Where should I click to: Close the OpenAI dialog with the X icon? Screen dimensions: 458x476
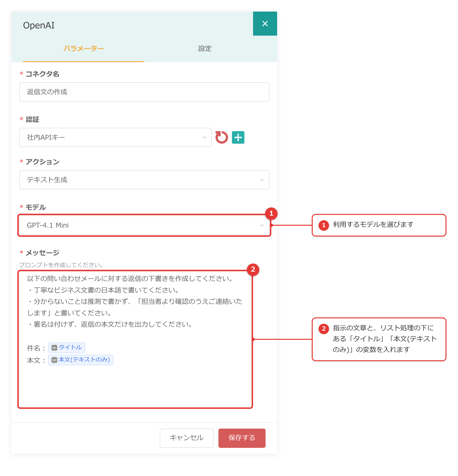click(x=265, y=24)
